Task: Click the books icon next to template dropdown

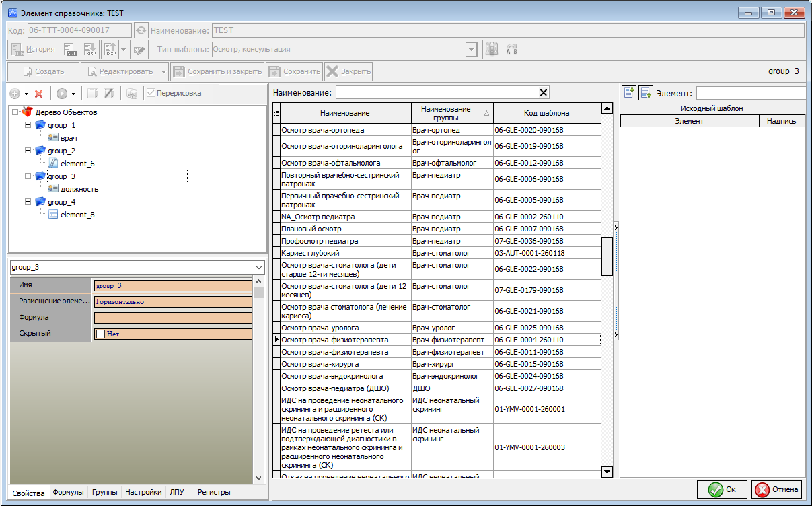Action: coord(491,49)
